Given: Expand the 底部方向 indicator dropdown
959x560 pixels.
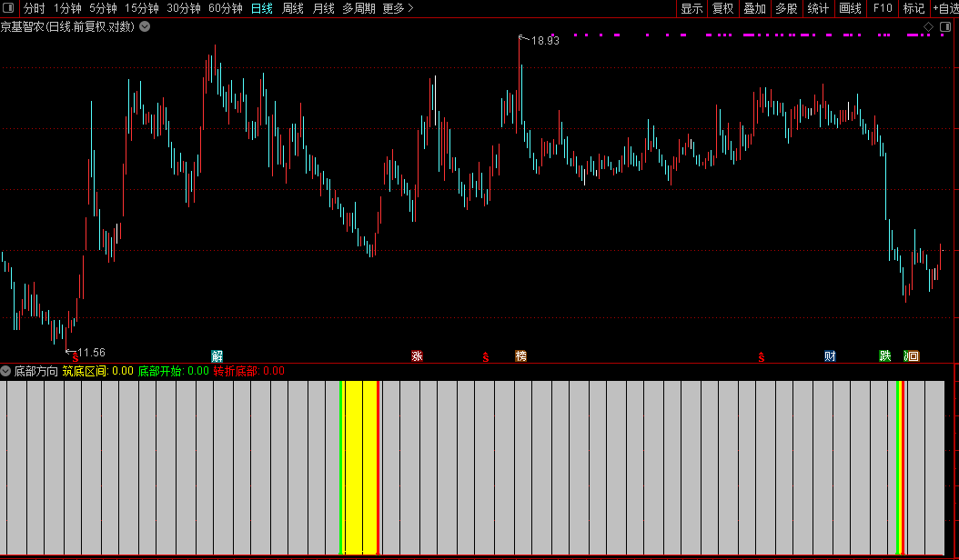Looking at the screenshot, I should coord(5,371).
